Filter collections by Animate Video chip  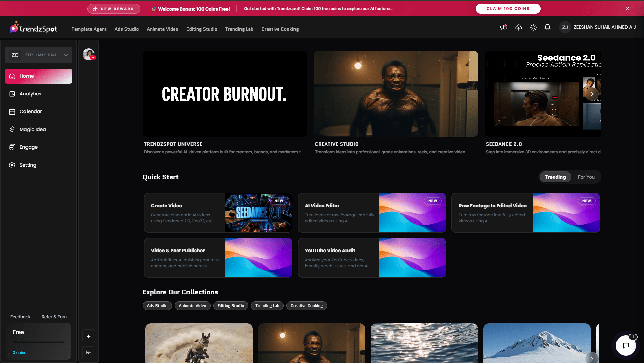(x=193, y=306)
